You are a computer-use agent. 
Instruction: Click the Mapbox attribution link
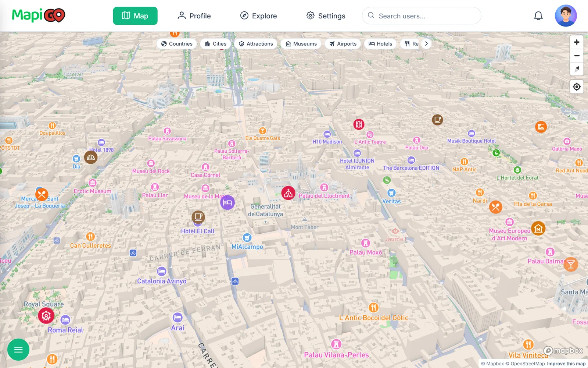pyautogui.click(x=492, y=364)
